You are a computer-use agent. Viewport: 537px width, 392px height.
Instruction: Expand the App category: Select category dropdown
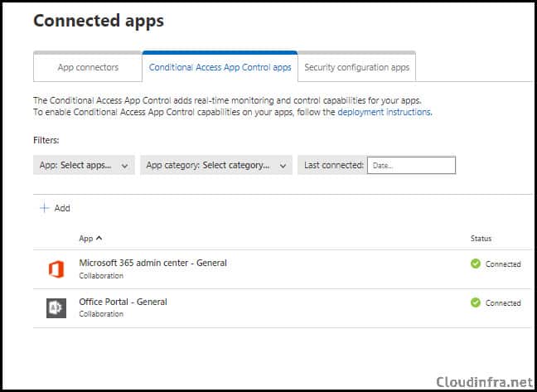click(x=216, y=166)
